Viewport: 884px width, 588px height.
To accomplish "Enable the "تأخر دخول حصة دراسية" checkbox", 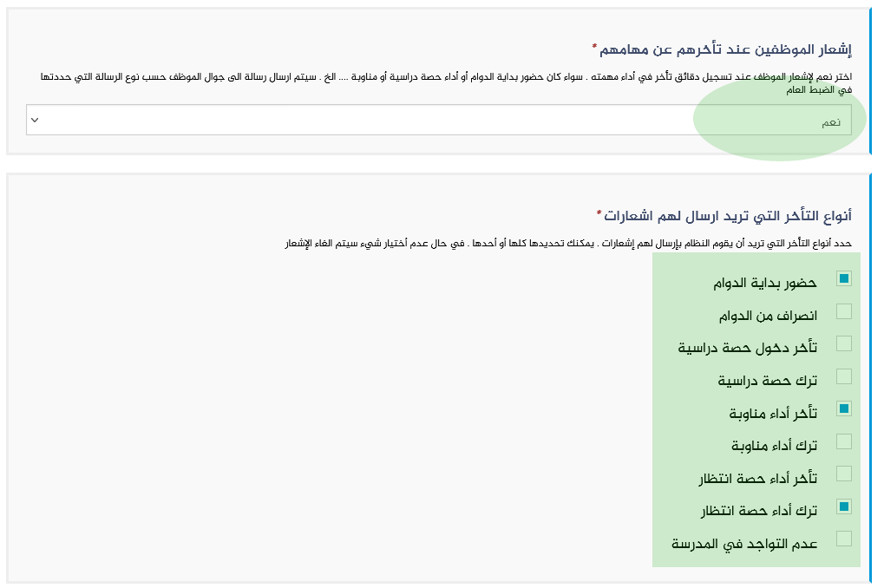I will [x=843, y=343].
